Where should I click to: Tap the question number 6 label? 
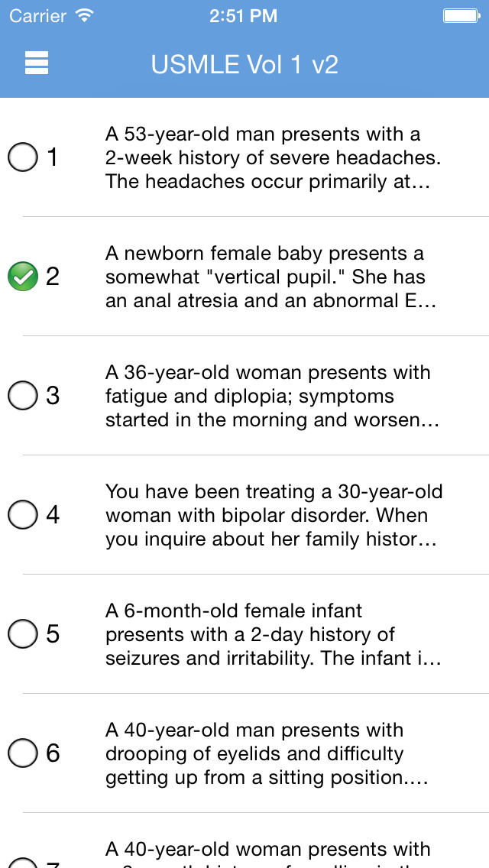52,753
